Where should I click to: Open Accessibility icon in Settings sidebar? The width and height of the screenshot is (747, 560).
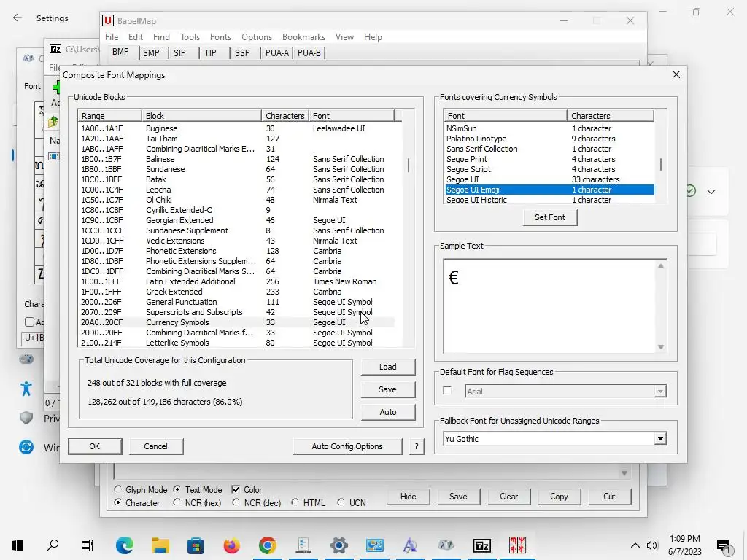tap(26, 389)
